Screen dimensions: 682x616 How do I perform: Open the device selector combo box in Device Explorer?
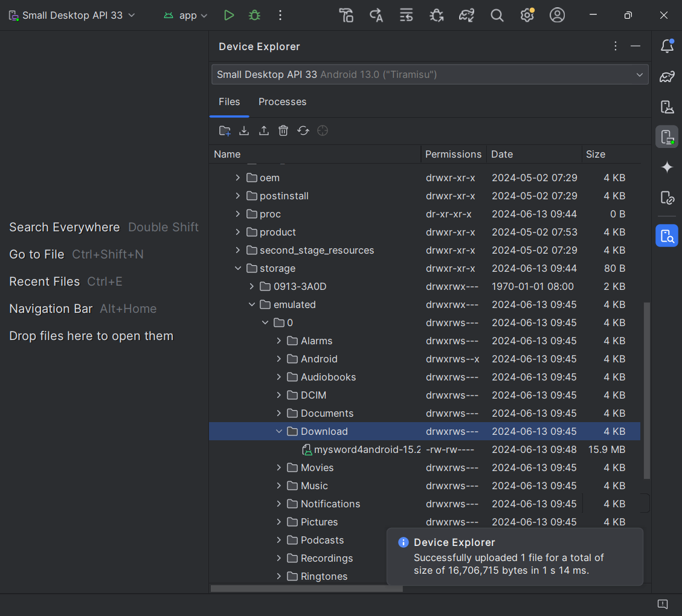pyautogui.click(x=429, y=74)
